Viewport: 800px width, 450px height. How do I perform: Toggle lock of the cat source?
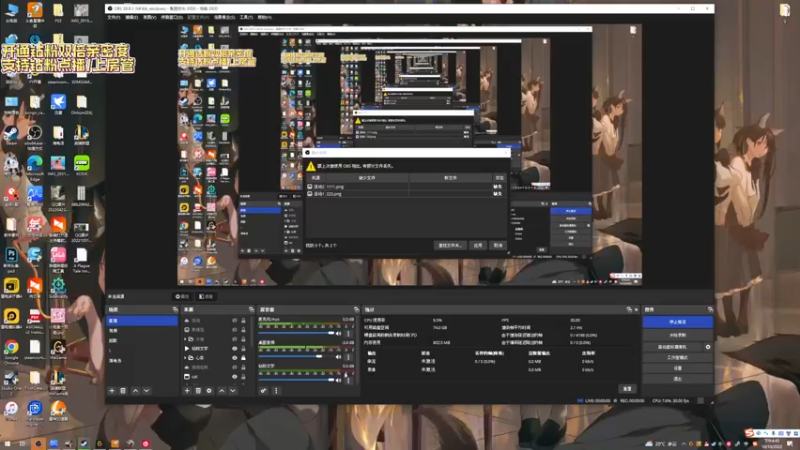pyautogui.click(x=243, y=377)
